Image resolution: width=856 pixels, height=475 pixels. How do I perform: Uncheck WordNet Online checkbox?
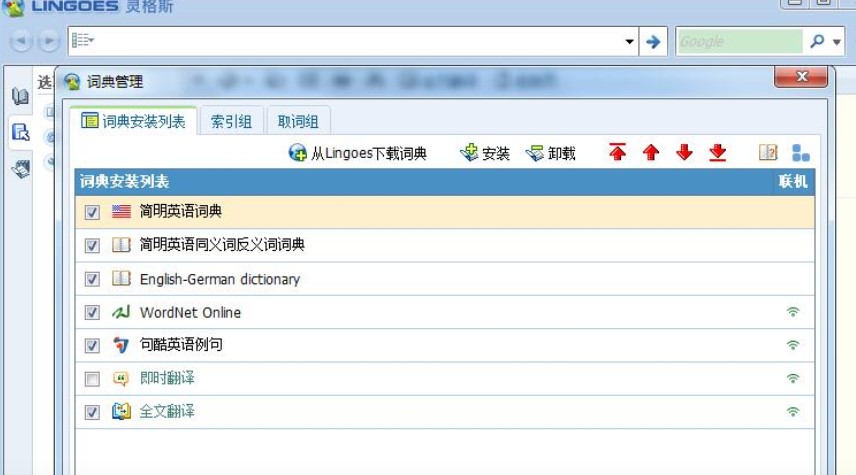92,312
